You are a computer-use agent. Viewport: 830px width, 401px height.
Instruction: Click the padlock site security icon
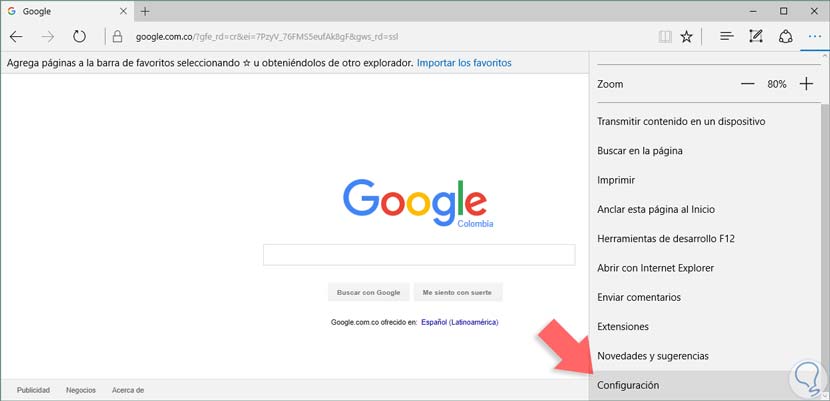(118, 37)
